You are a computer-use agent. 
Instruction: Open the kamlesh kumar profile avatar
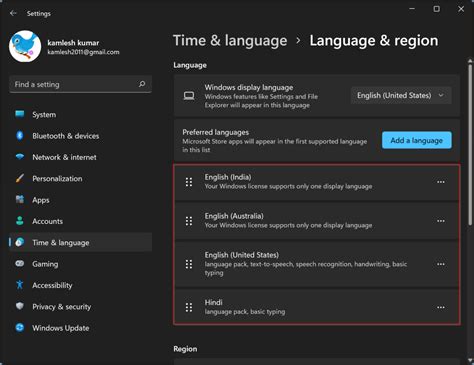click(25, 46)
